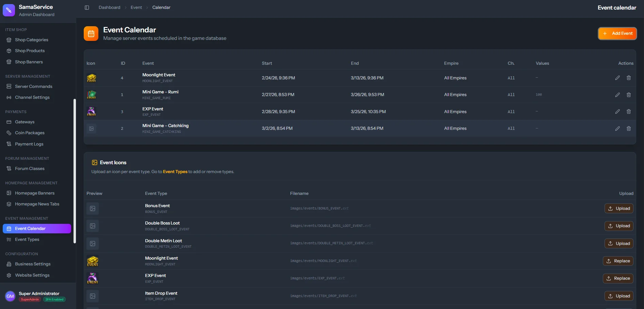Click the orange Event Calendar header icon
644x309 pixels.
point(91,33)
